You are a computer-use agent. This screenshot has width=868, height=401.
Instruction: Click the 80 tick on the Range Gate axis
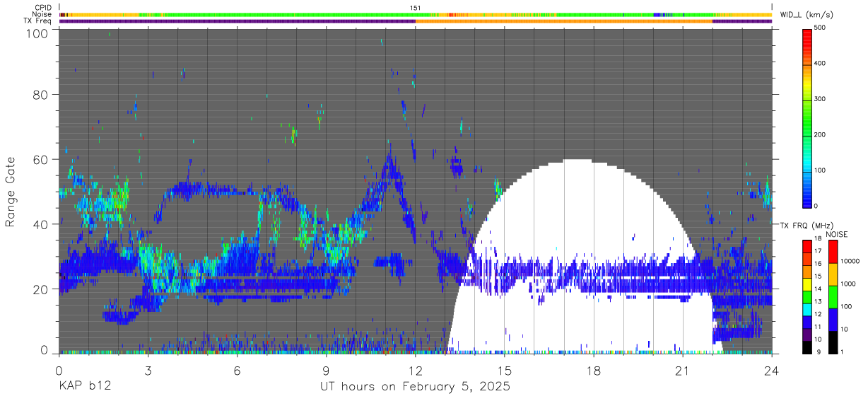(x=41, y=94)
